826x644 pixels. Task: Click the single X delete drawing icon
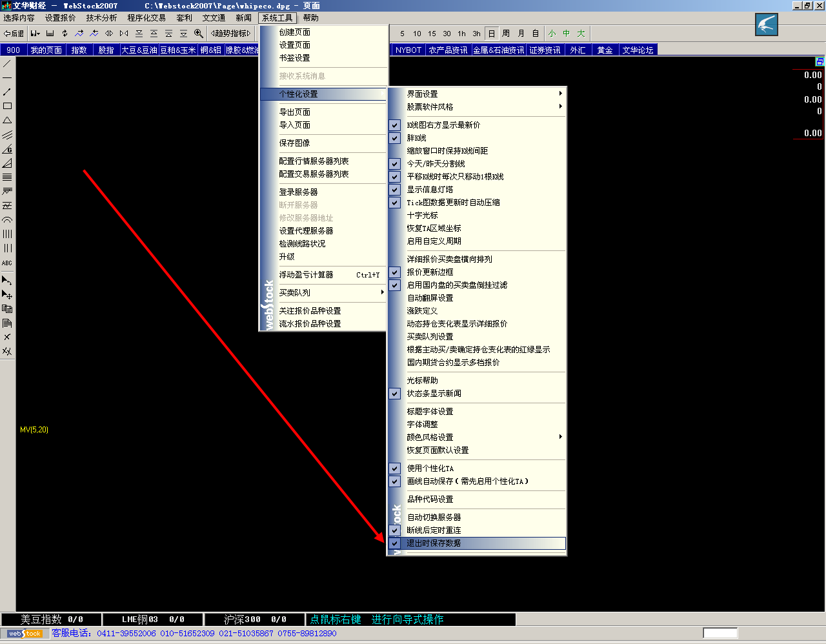click(7, 337)
